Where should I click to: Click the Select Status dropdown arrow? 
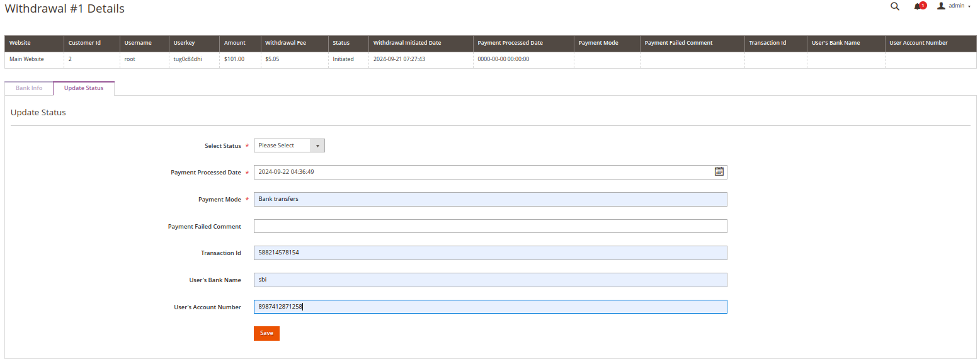tap(318, 145)
